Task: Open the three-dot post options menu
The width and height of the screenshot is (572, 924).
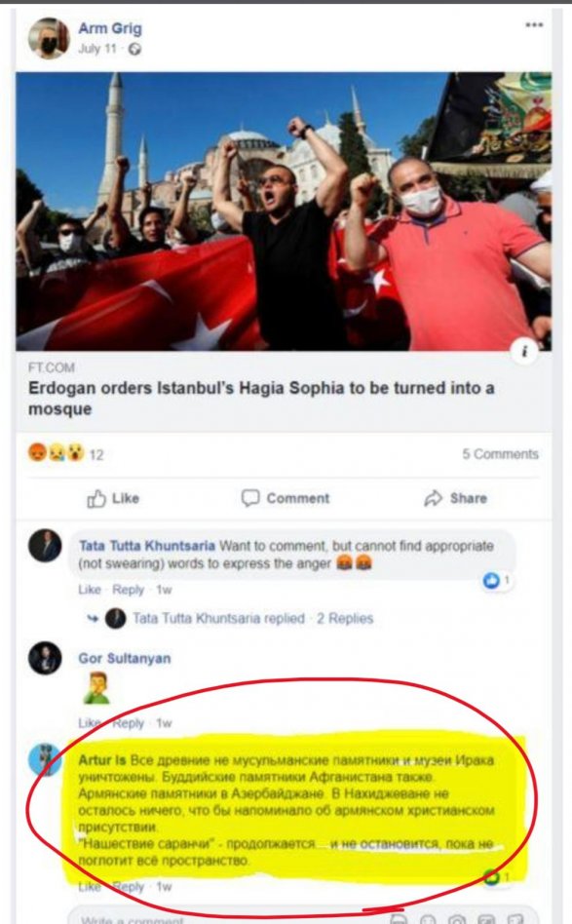Action: (534, 24)
